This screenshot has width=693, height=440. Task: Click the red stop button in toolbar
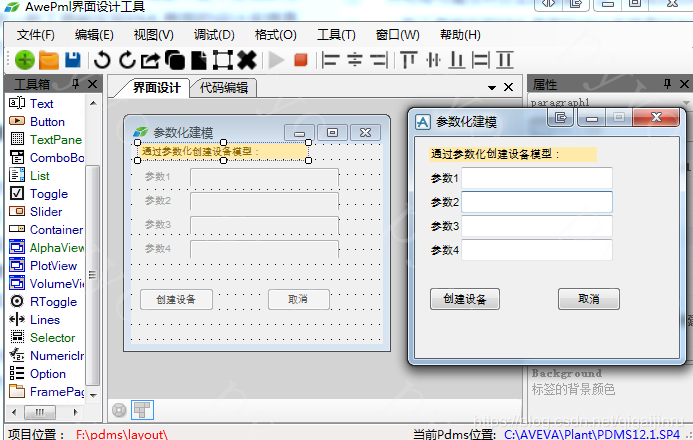point(300,60)
